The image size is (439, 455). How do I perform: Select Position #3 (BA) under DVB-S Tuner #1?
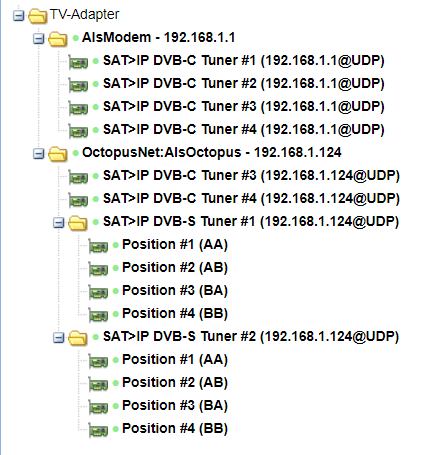coord(175,291)
